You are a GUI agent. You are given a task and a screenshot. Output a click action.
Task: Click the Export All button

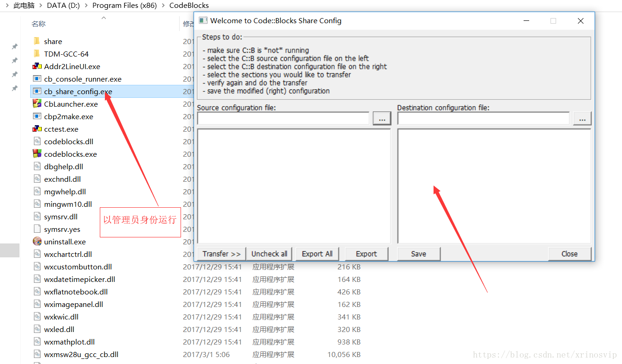pyautogui.click(x=317, y=254)
